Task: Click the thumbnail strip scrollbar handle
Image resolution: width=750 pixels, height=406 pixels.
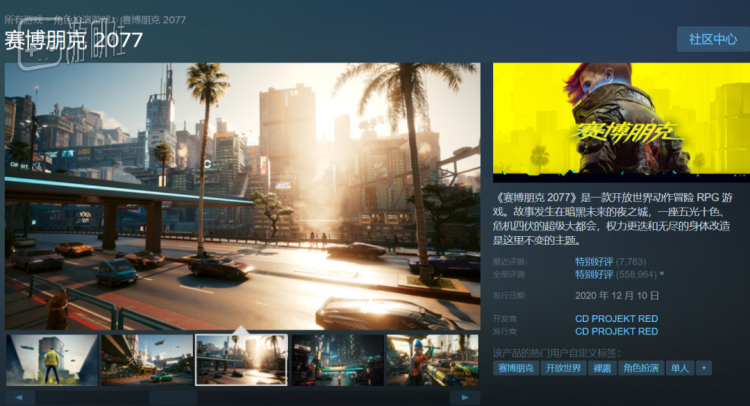Action: click(x=173, y=397)
